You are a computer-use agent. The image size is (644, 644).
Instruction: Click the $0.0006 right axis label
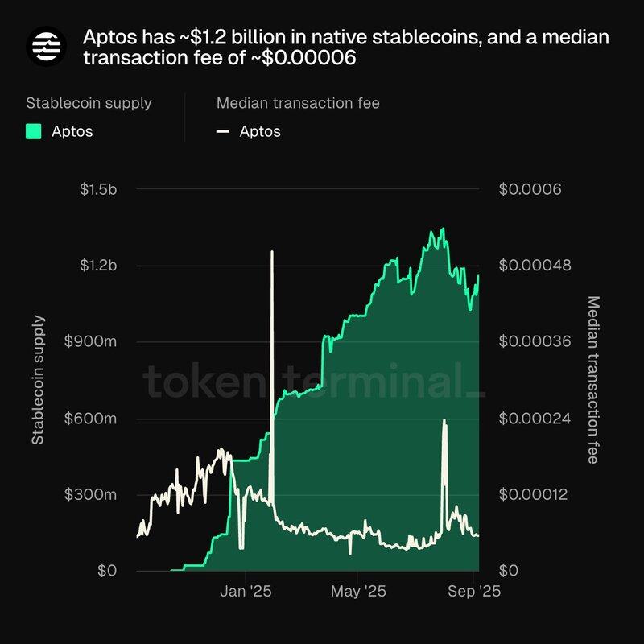530,189
